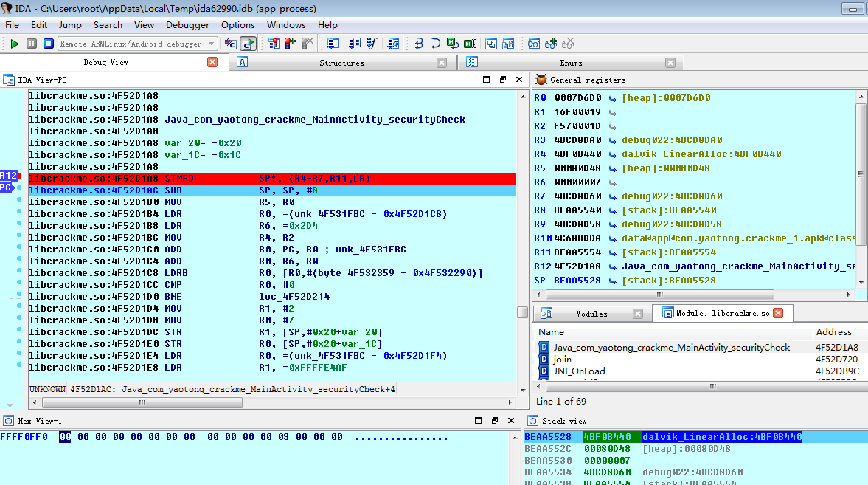Toggle the red breakpoint dot at STMFD line
Image resolution: width=868 pixels, height=485 pixels.
(x=19, y=176)
